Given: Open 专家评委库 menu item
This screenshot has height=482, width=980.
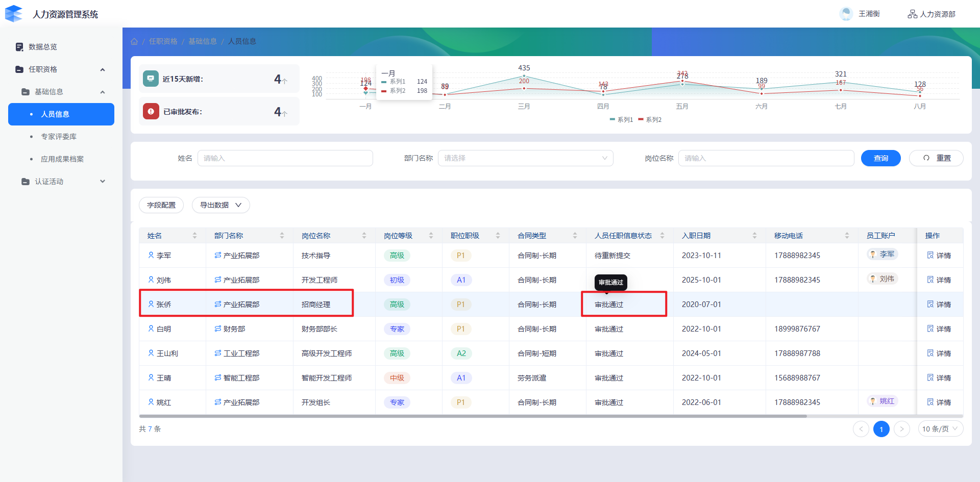Looking at the screenshot, I should point(59,137).
